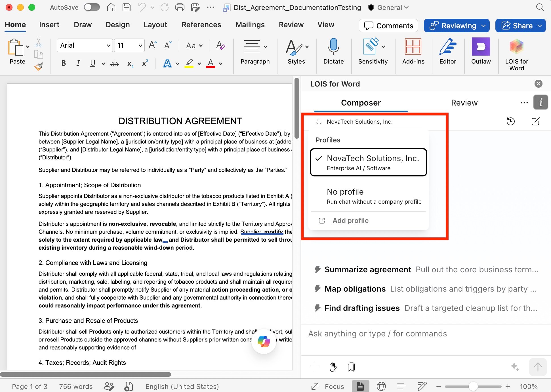551x392 pixels.
Task: Open the Outlaw add-in
Action: 481,51
